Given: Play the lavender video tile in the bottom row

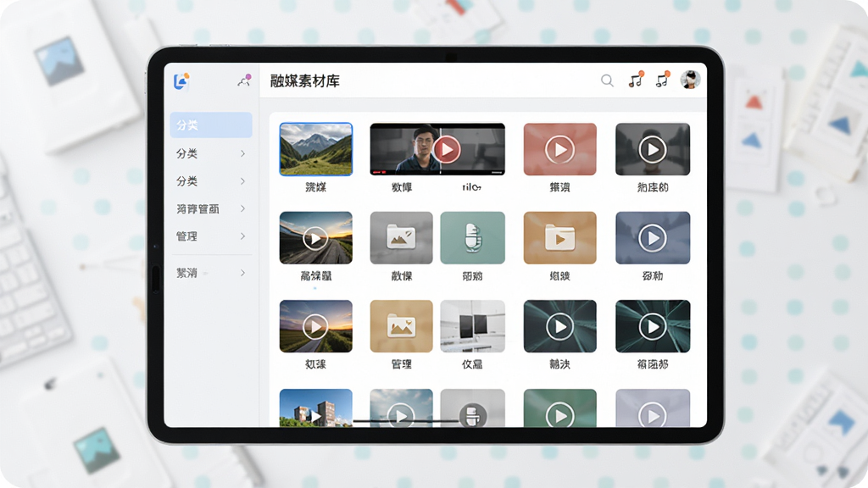Looking at the screenshot, I should (x=653, y=408).
